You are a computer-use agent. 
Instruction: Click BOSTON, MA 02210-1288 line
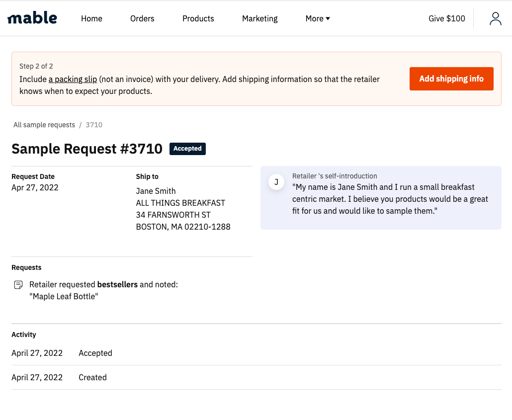pyautogui.click(x=183, y=227)
